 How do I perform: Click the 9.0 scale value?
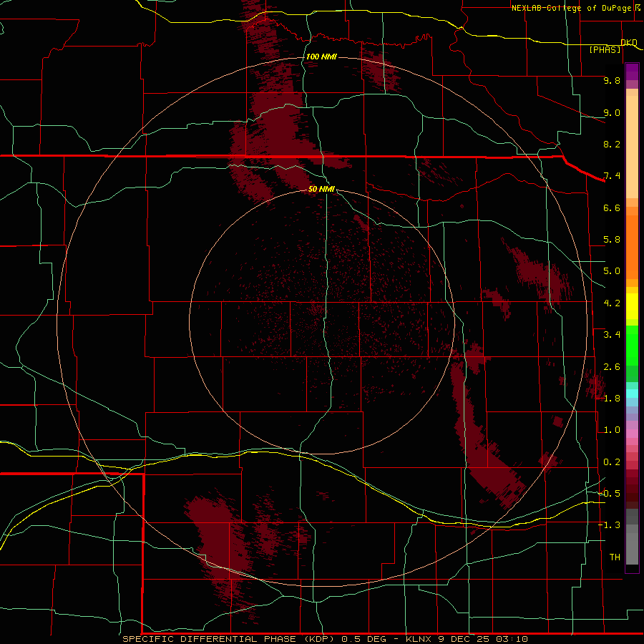click(612, 112)
